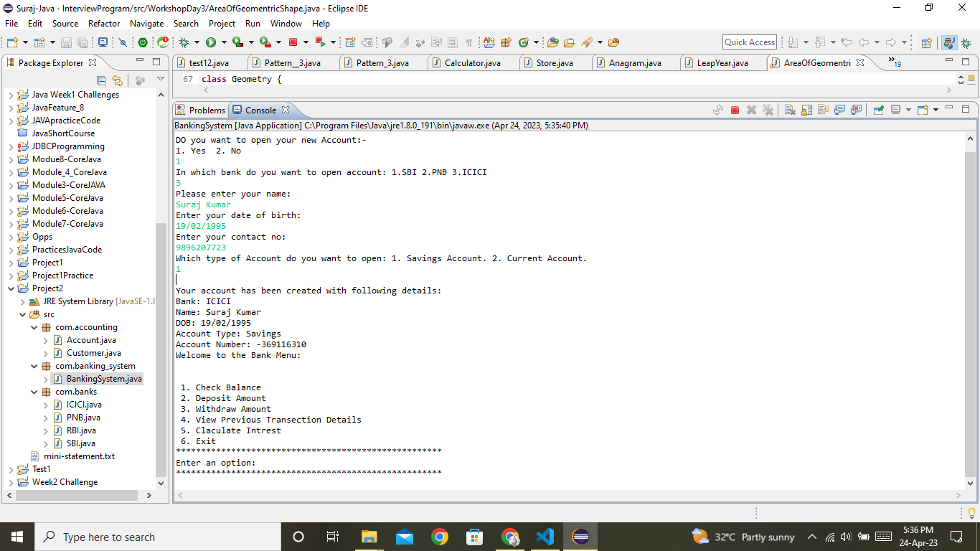The width and height of the screenshot is (980, 551).
Task: Toggle Link with Editor in Package Explorer
Action: (117, 80)
